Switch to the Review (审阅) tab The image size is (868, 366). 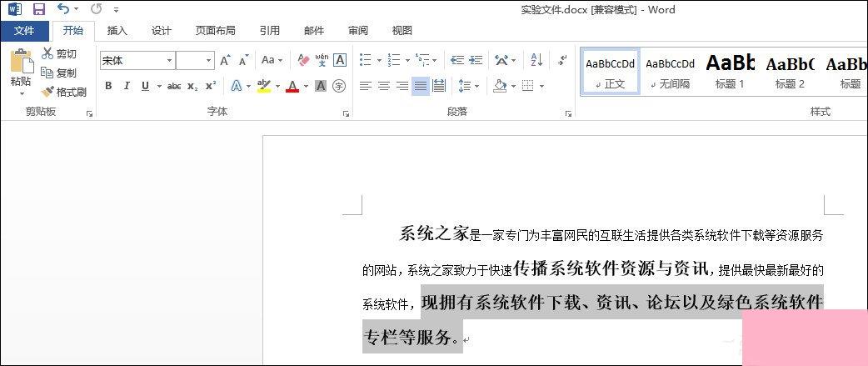click(x=358, y=31)
